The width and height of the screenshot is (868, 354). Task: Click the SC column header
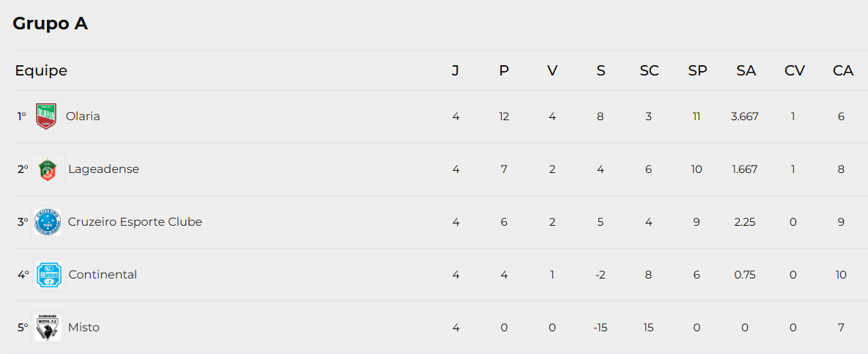649,71
